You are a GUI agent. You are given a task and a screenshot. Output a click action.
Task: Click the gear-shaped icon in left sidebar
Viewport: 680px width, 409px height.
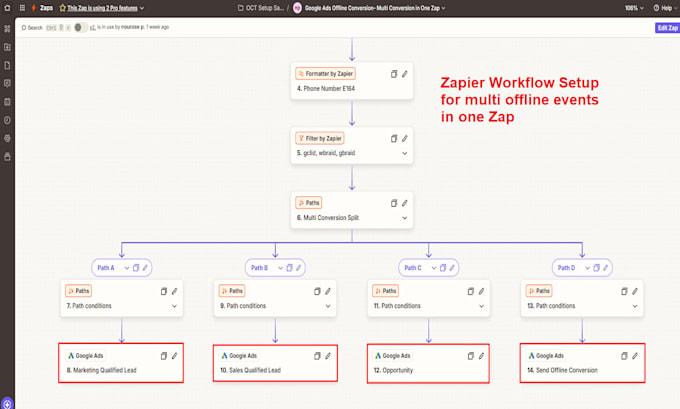coord(7,138)
